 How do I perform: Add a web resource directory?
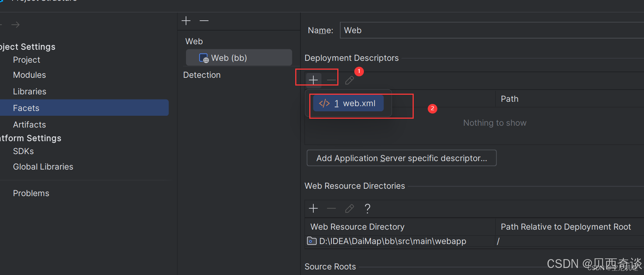click(x=313, y=208)
